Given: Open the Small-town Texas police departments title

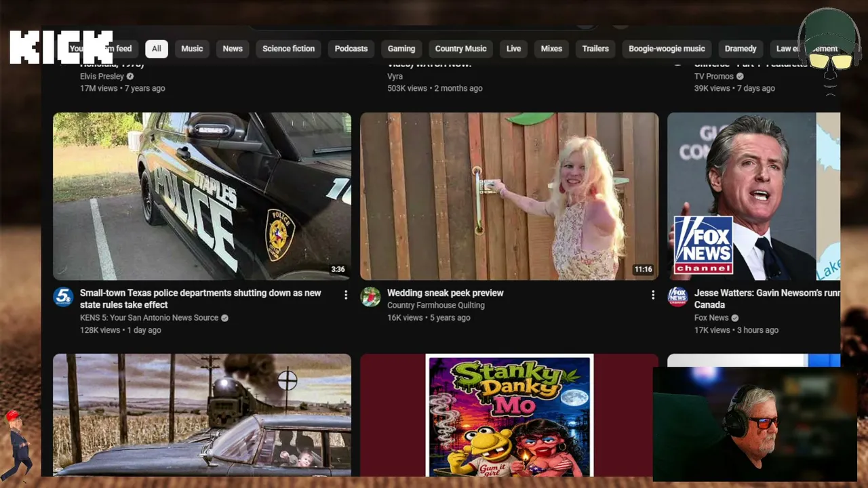Looking at the screenshot, I should coord(201,299).
